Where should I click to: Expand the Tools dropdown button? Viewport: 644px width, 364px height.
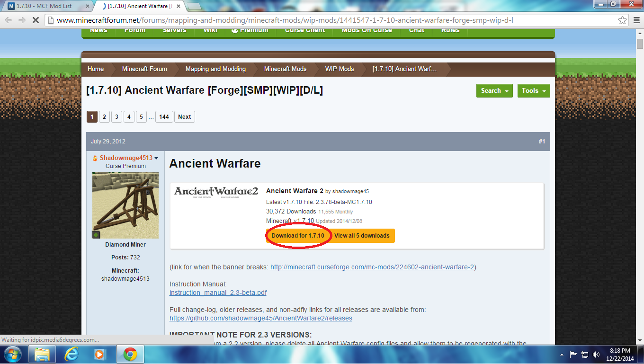534,90
